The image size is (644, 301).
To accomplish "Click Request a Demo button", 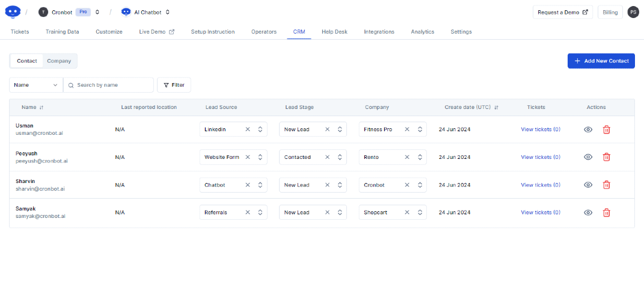I will pos(563,12).
